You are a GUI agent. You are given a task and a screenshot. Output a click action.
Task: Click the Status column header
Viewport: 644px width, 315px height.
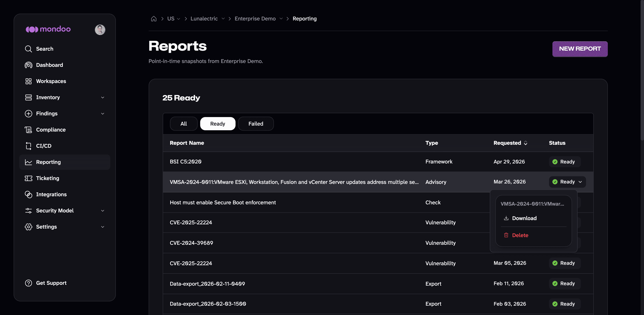(557, 143)
